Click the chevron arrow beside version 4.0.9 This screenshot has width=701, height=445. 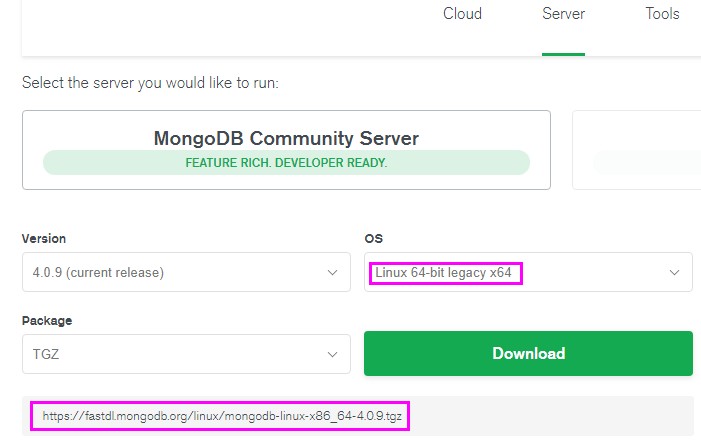tap(332, 272)
